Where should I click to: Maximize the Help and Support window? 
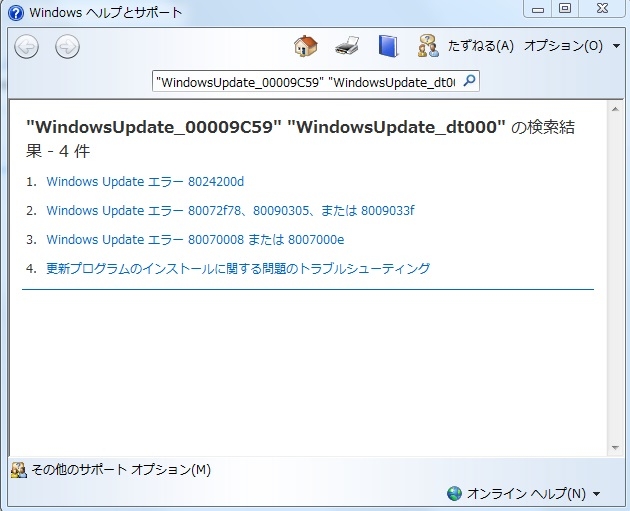565,9
